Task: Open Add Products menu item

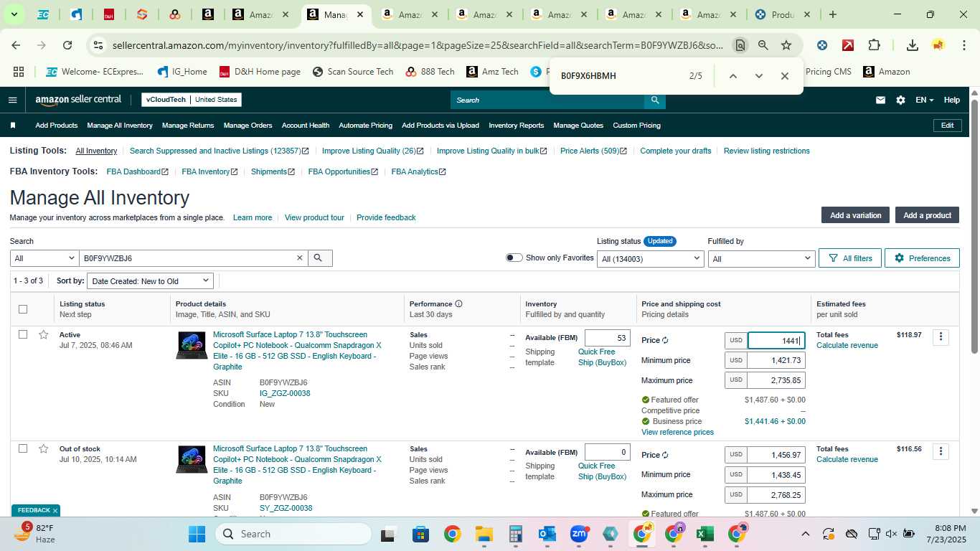Action: pos(57,126)
